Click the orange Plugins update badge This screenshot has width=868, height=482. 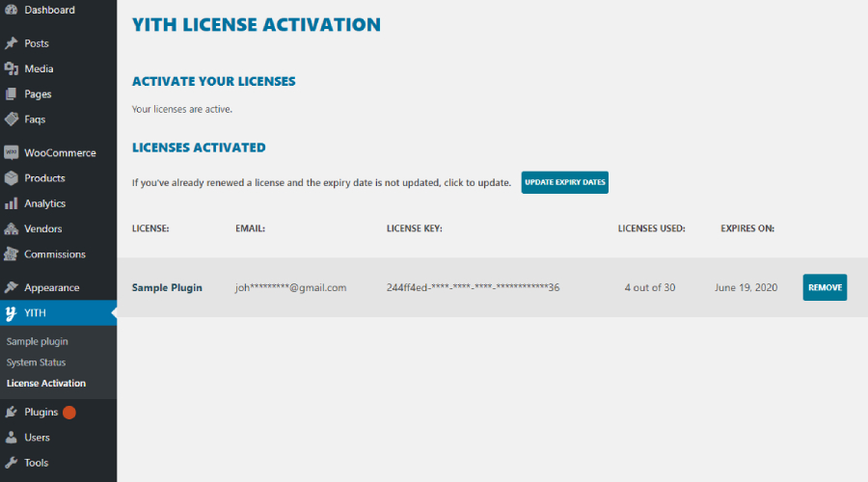pyautogui.click(x=69, y=413)
